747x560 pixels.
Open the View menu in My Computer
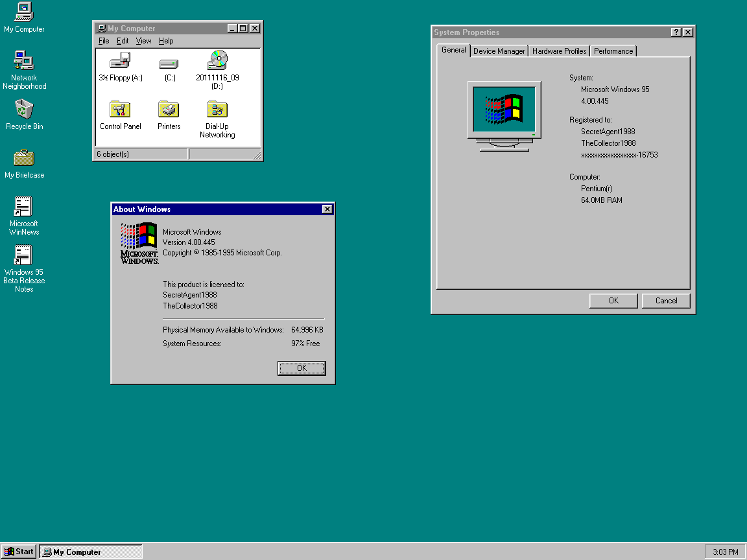click(x=143, y=40)
